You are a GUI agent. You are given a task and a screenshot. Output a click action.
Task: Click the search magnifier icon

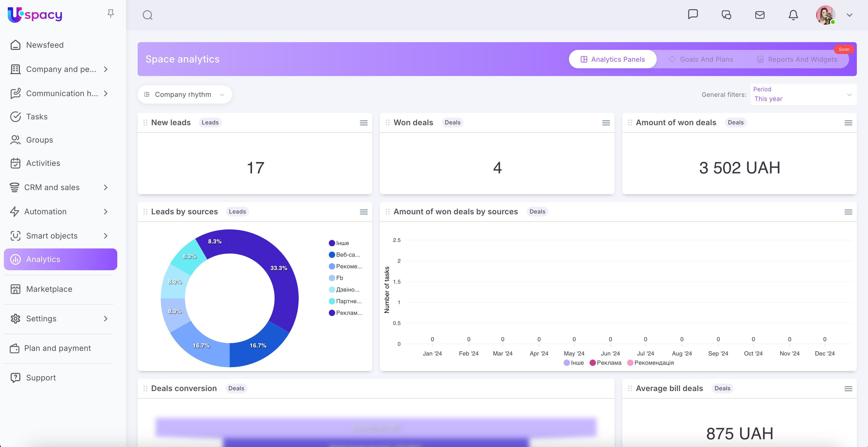(147, 15)
